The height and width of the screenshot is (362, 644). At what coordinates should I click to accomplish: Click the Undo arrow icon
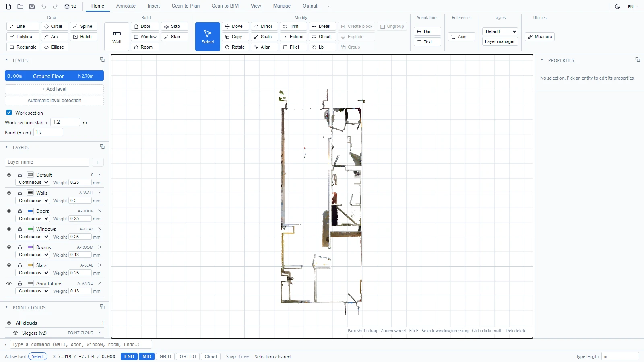click(x=44, y=6)
